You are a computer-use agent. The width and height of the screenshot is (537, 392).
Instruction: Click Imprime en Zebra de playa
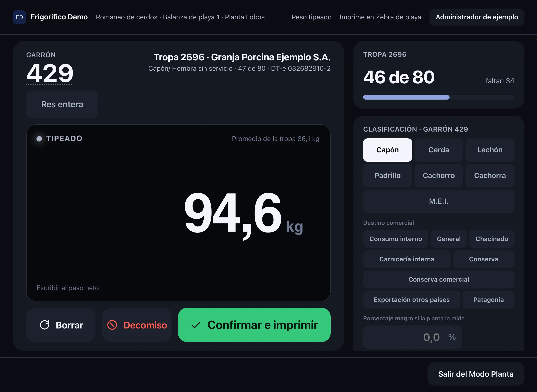(x=380, y=17)
